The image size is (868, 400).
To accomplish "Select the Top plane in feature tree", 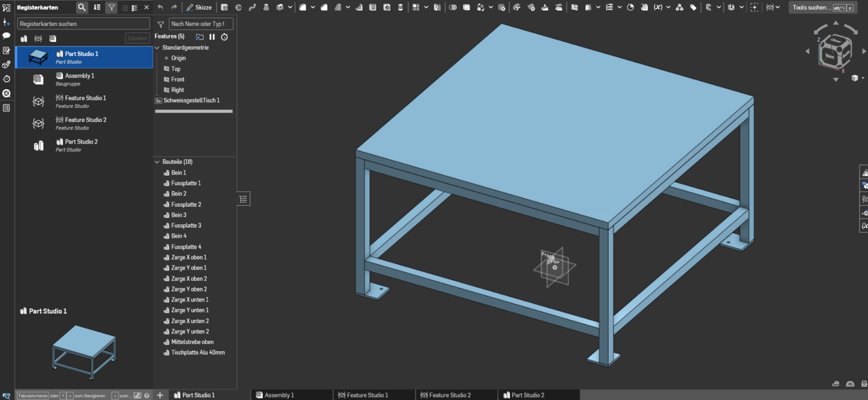I will coord(176,69).
